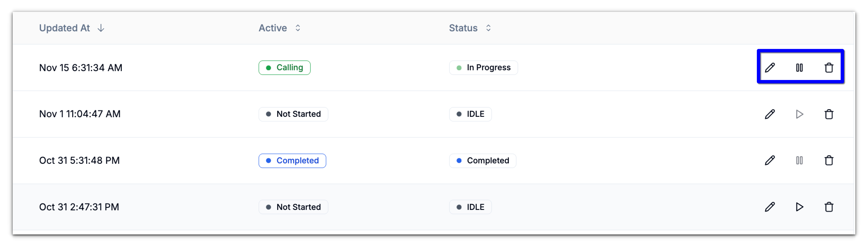This screenshot has height=248, width=868.
Task: Click the Completed badge in the Active column
Action: 292,161
